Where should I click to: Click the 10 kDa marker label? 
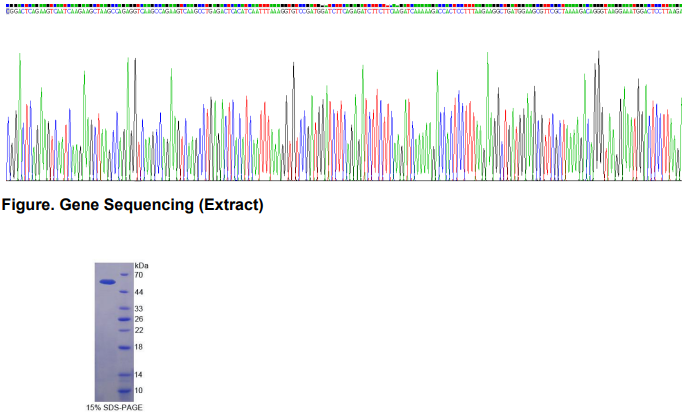point(139,390)
